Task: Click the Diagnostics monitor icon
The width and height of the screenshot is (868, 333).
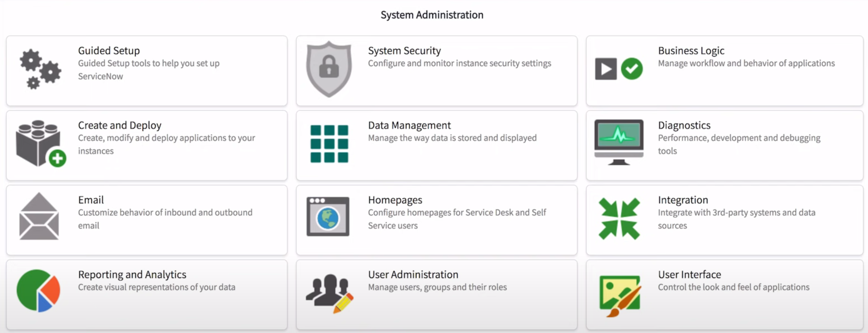Action: coord(619,142)
